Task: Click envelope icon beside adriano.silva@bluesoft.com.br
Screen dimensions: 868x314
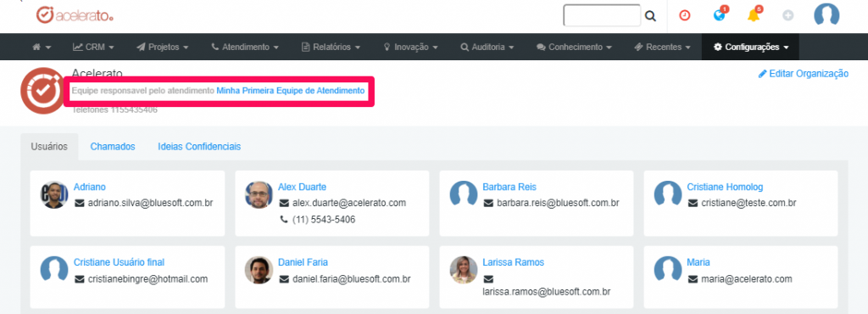Action: coord(79,203)
